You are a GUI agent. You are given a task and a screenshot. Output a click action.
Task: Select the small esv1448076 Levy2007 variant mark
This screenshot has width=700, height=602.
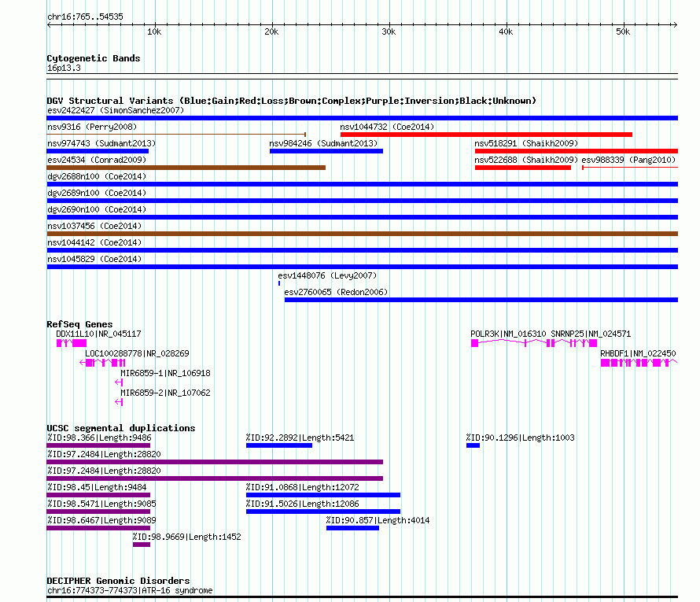coord(279,283)
